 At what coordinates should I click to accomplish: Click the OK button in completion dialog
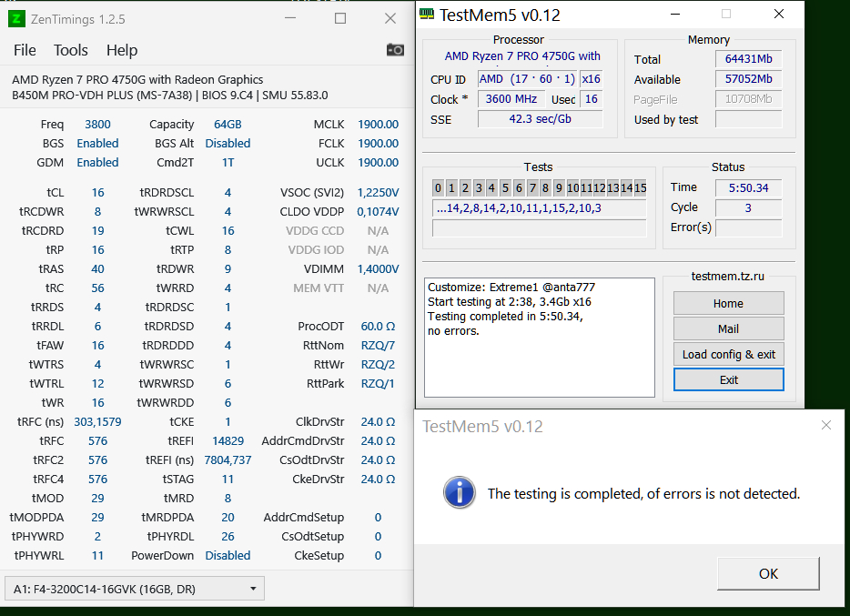[x=768, y=574]
